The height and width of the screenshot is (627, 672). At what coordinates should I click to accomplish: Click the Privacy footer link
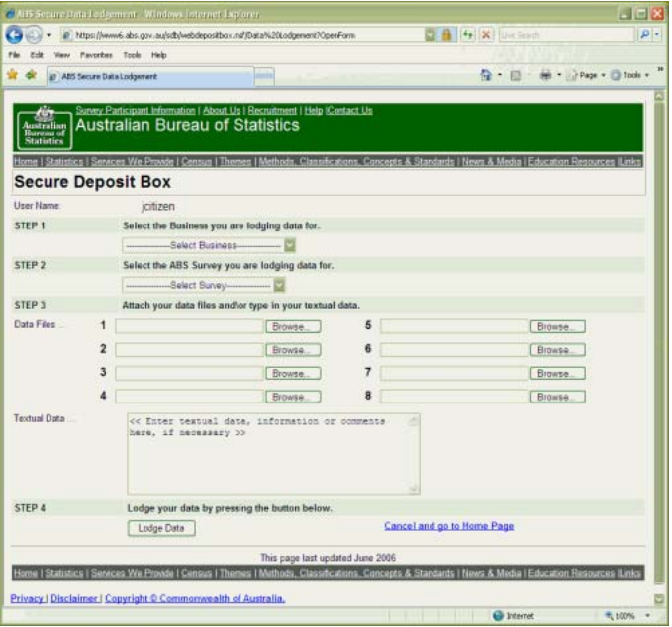(27, 598)
